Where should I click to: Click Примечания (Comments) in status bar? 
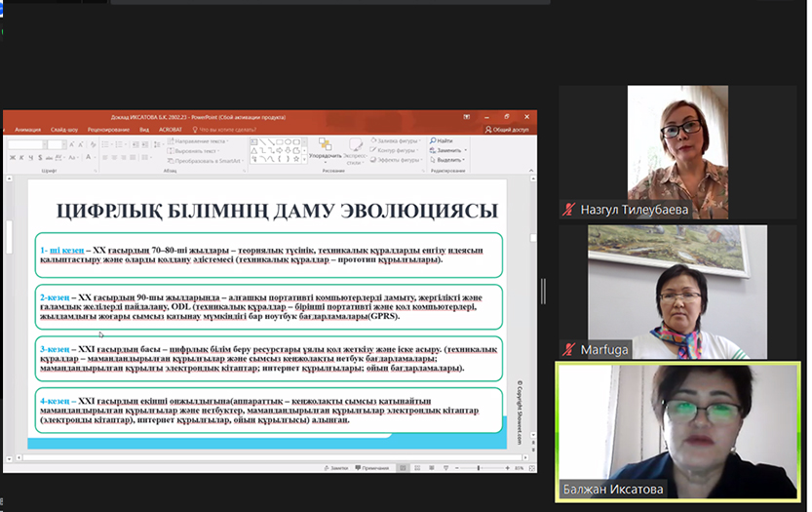pos(371,468)
